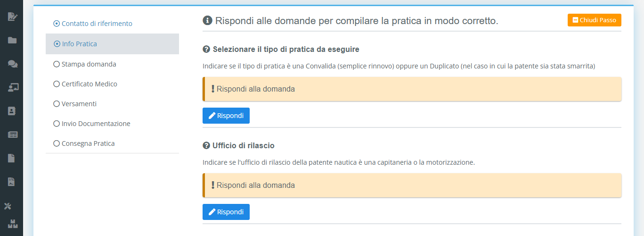The width and height of the screenshot is (644, 236).
Task: Open the folder icon in sidebar
Action: pyautogui.click(x=12, y=40)
